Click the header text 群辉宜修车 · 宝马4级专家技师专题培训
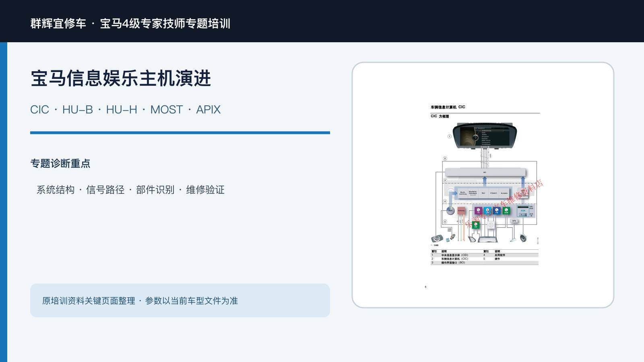The height and width of the screenshot is (362, 644). 130,23
